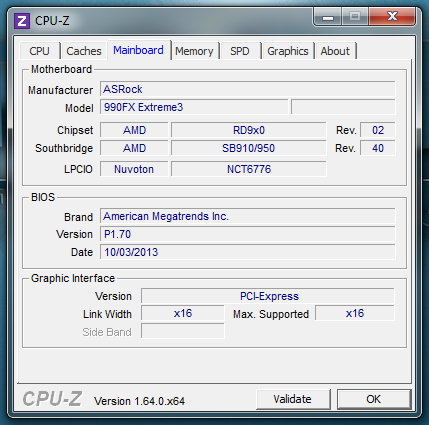Close the CPU-Z window

tap(392, 17)
